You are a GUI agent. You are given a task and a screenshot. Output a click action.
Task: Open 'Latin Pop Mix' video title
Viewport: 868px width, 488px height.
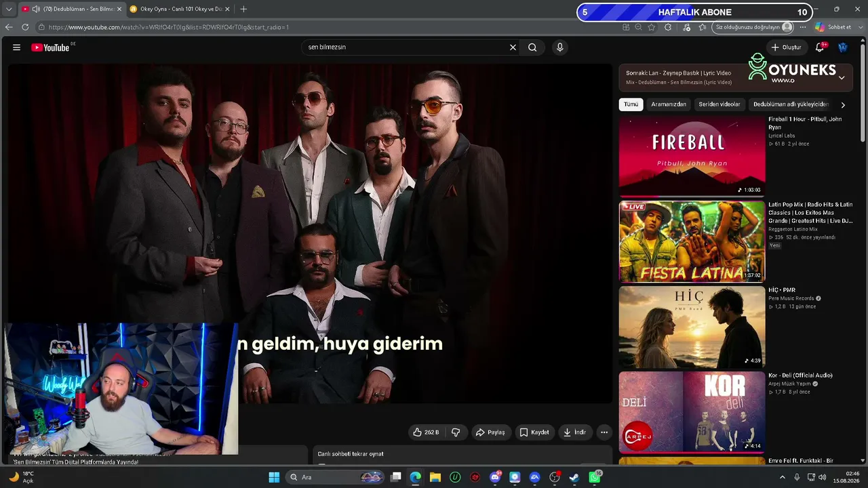tap(810, 212)
